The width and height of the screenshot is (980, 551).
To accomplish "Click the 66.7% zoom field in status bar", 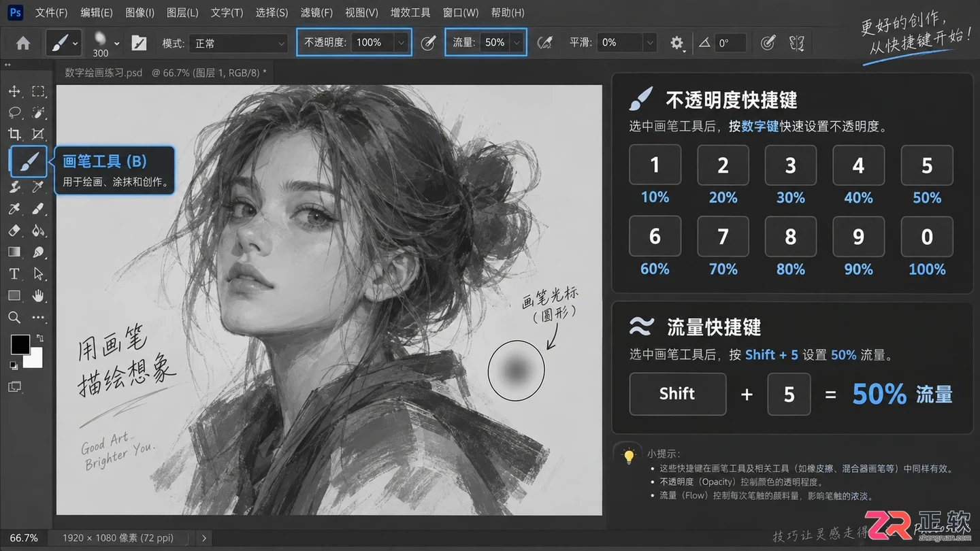I will click(x=24, y=538).
